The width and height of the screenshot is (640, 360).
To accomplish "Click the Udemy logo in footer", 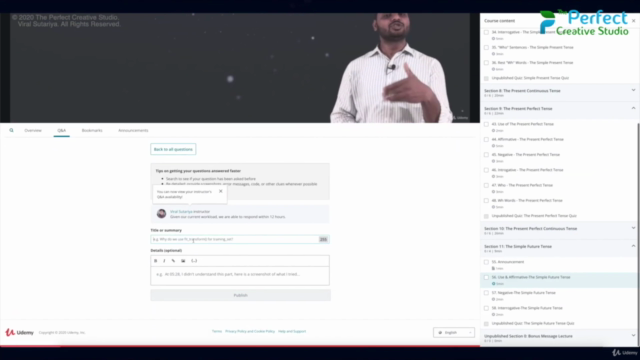I will click(20, 333).
